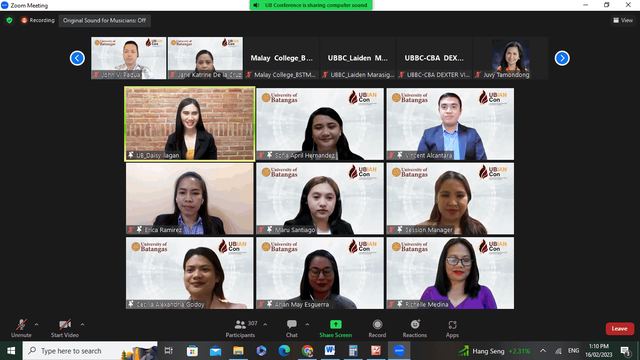Select Sofia April Hernandez's video tile
The width and height of the screenshot is (640, 360).
320,124
